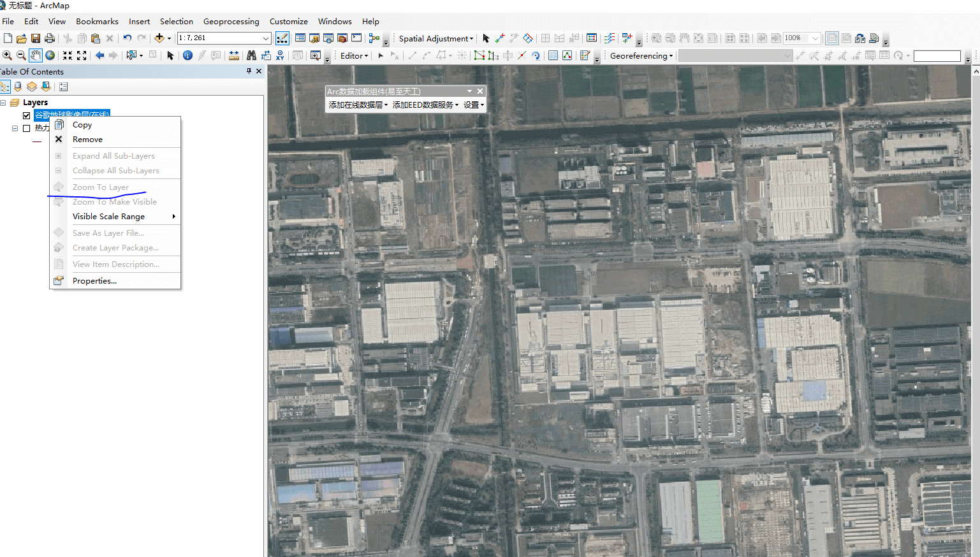980x557 pixels.
Task: Collapse the Layers tree group
Action: [3, 103]
